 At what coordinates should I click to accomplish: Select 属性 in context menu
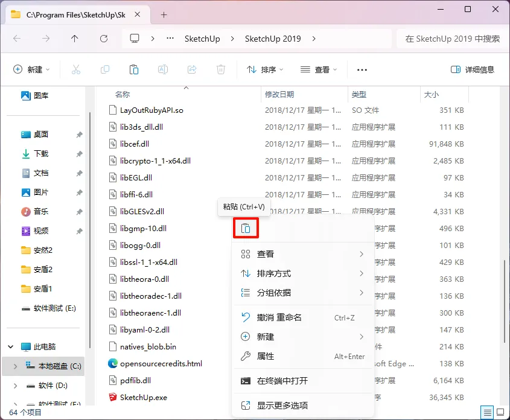[x=303, y=356]
